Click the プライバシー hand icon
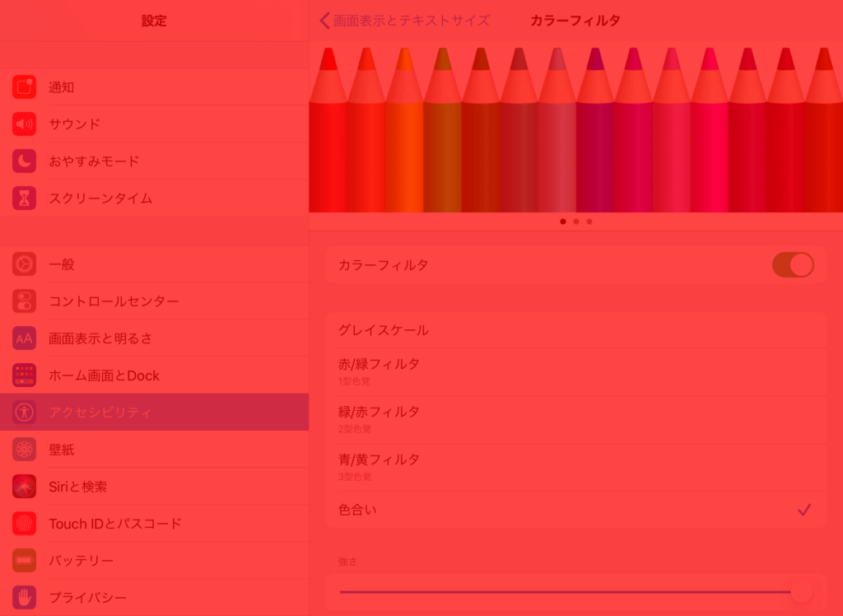Image resolution: width=843 pixels, height=616 pixels. point(24,597)
